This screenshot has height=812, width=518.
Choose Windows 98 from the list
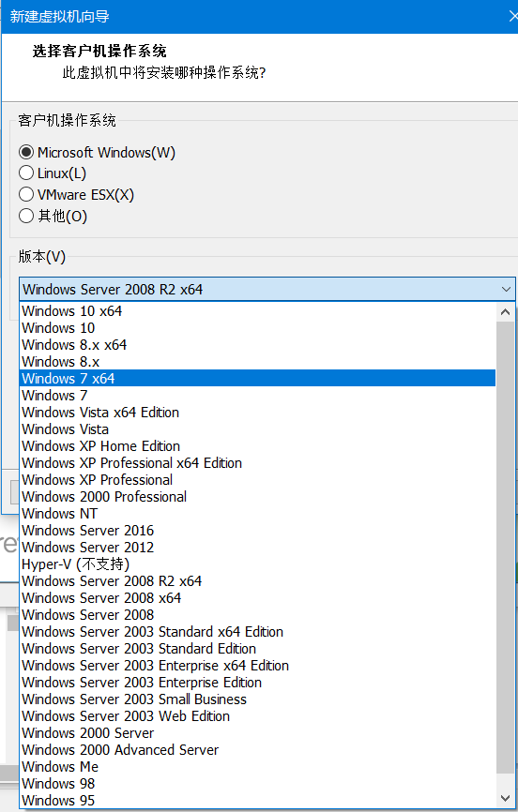258,784
